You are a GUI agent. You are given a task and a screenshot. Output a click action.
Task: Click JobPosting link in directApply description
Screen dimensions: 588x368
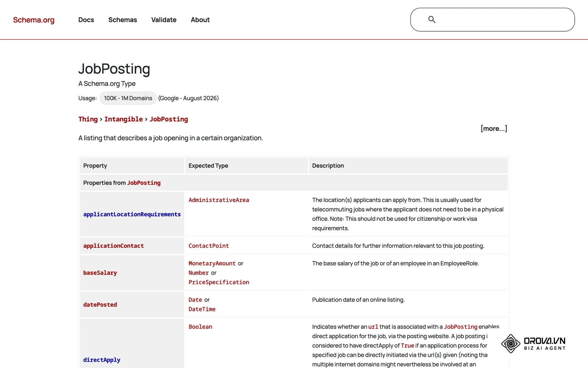[x=460, y=327]
